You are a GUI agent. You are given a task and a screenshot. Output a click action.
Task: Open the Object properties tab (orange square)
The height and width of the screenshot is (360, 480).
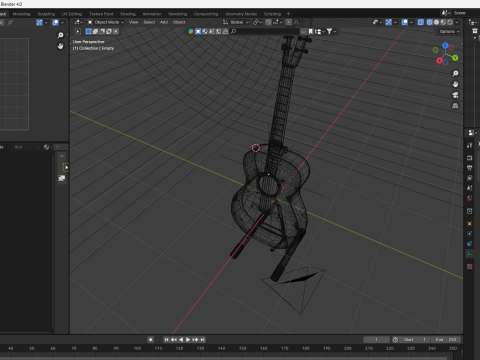(x=470, y=223)
